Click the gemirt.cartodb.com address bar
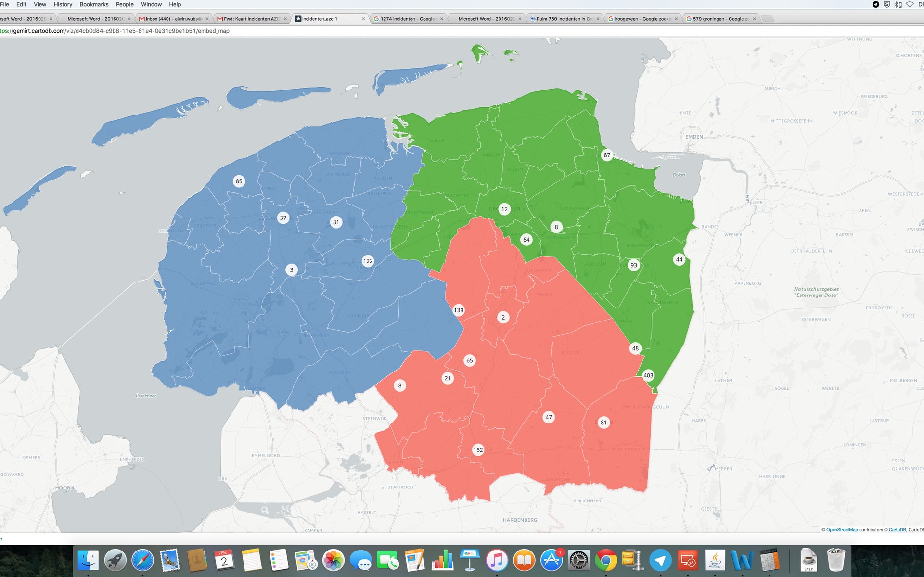 [x=462, y=31]
